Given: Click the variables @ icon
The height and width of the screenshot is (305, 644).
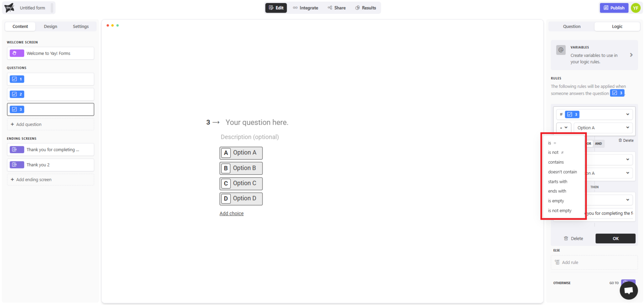Looking at the screenshot, I should (x=561, y=50).
